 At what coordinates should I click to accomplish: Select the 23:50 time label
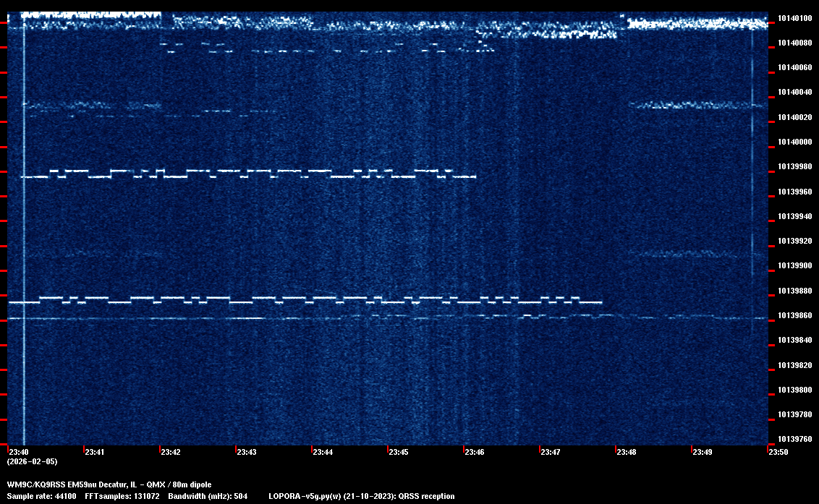coord(778,452)
